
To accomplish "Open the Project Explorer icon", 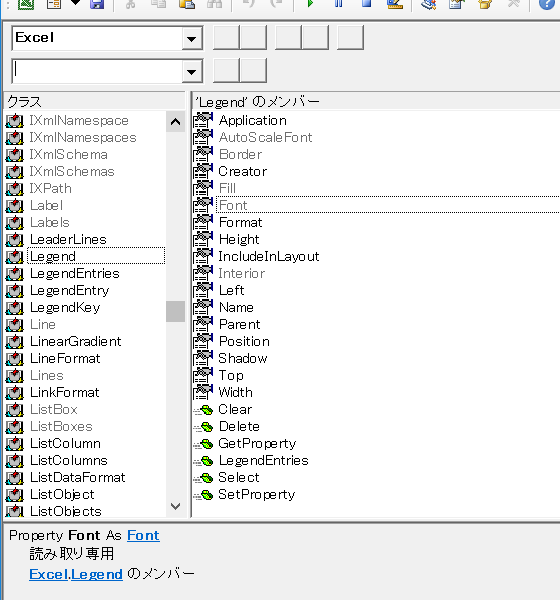I will click(x=429, y=4).
